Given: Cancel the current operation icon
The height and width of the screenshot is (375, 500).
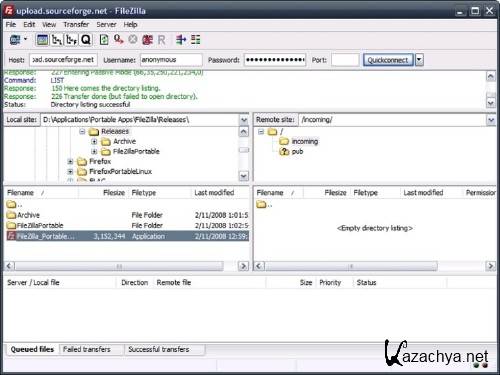Looking at the screenshot, I should [x=133, y=40].
